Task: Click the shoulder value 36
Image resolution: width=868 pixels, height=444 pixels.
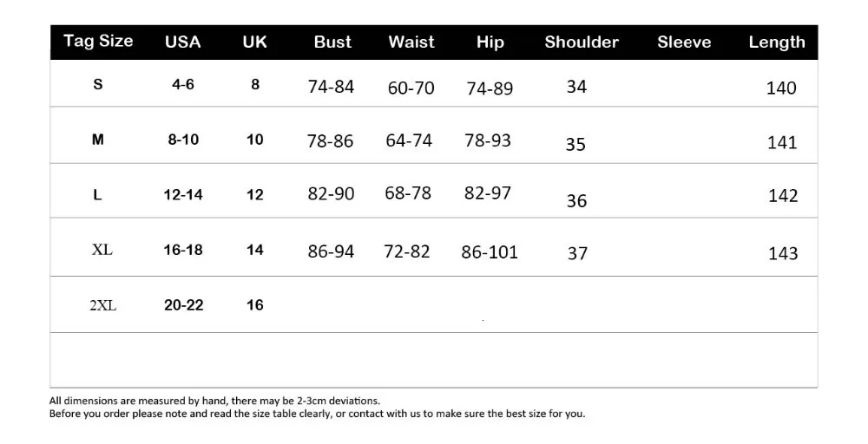Action: [576, 200]
